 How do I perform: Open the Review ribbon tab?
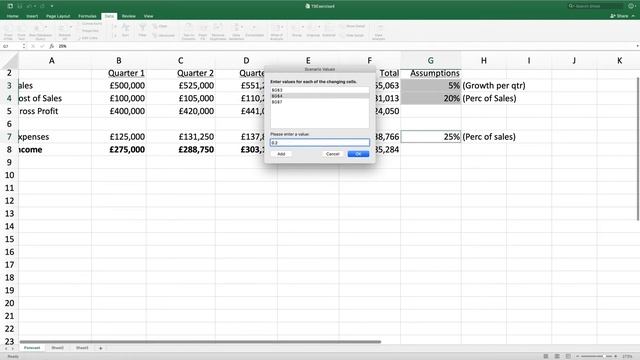click(x=129, y=16)
